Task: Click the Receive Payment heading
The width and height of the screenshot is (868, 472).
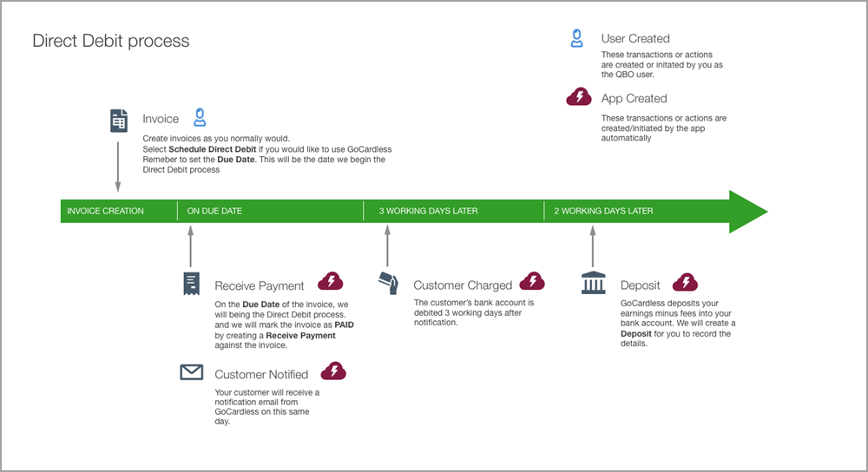Action: pyautogui.click(x=259, y=286)
